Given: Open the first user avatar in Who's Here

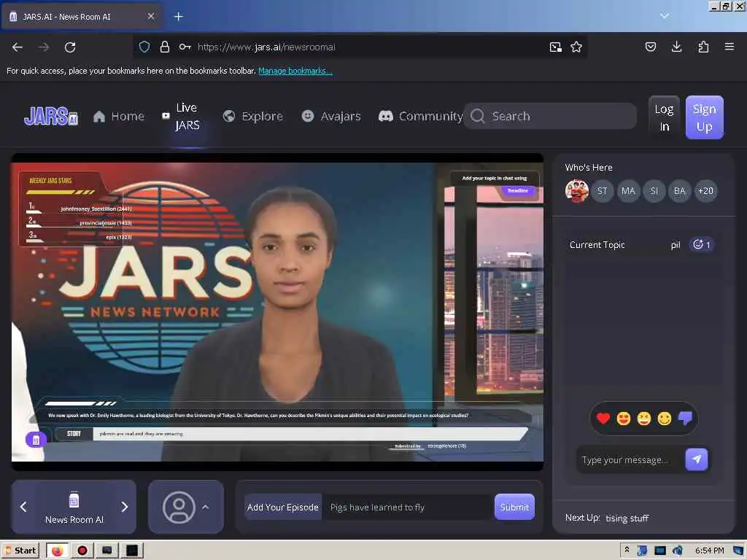Looking at the screenshot, I should 576,191.
